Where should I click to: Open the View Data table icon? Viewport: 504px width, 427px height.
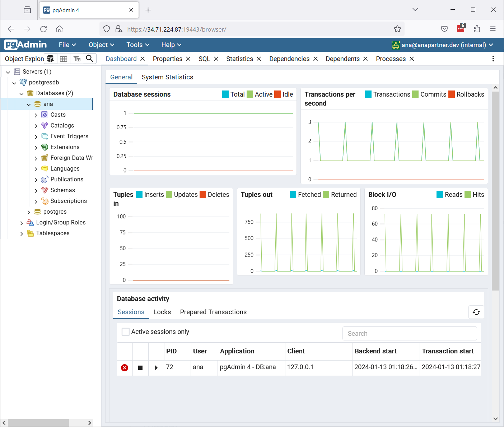[x=64, y=59]
